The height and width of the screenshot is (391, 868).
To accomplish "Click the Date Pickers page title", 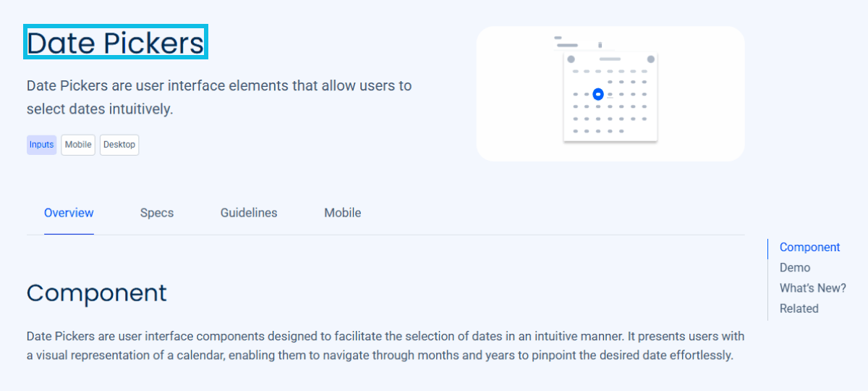I will click(116, 43).
